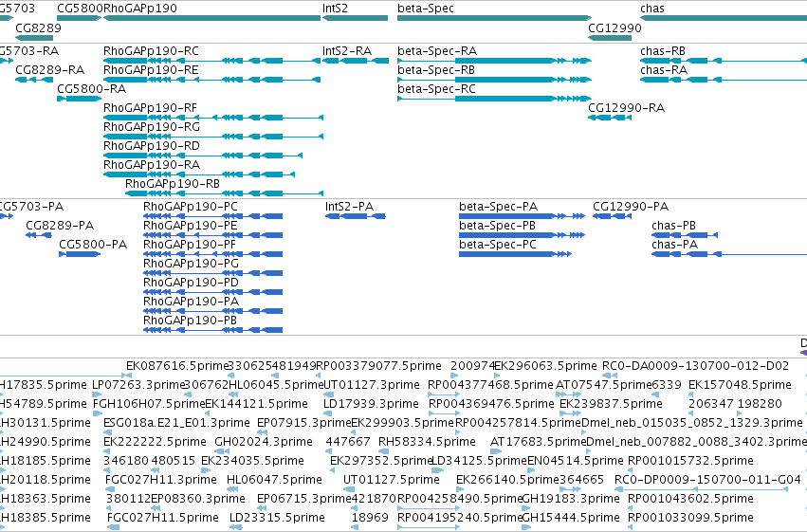Click the RhoGAPp190 gene label in top track
Screen dimensions: 807x532
[x=140, y=9]
